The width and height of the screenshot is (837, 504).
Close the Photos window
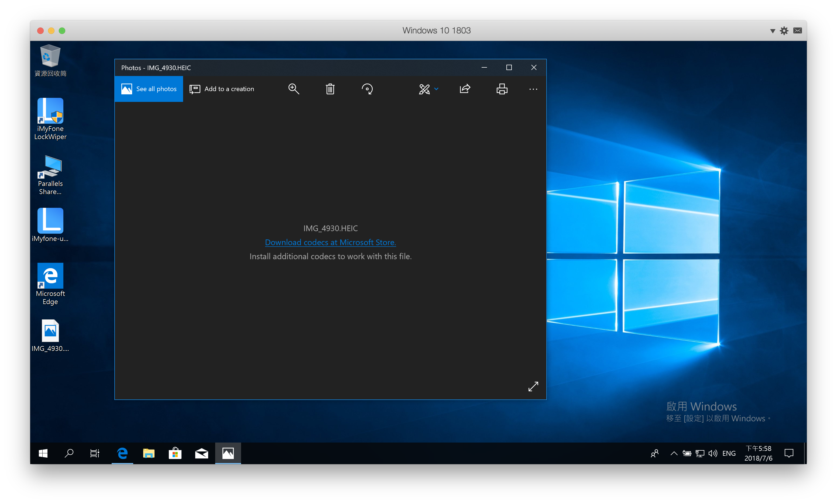tap(534, 68)
